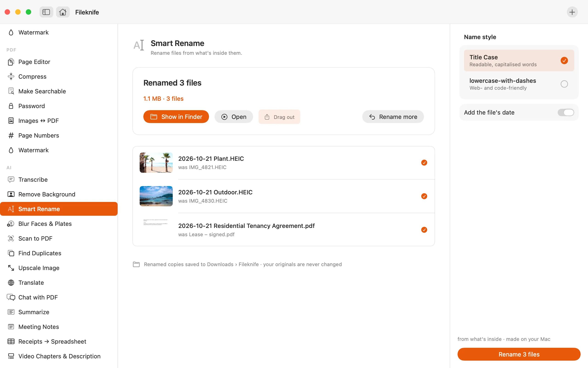Viewport: 588px width, 368px height.
Task: Open the Page Numbers tool
Action: (x=59, y=135)
